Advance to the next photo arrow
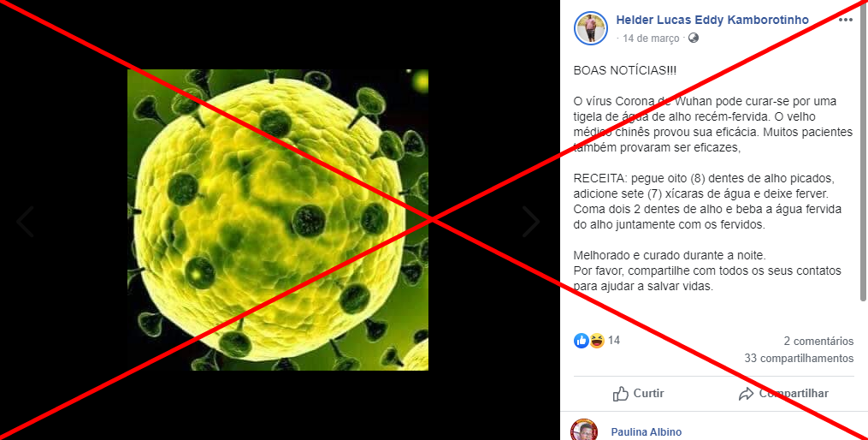Image resolution: width=868 pixels, height=440 pixels. [x=531, y=222]
